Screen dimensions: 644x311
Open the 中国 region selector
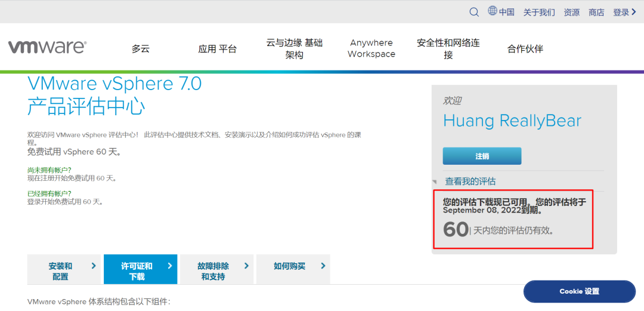[x=507, y=13]
